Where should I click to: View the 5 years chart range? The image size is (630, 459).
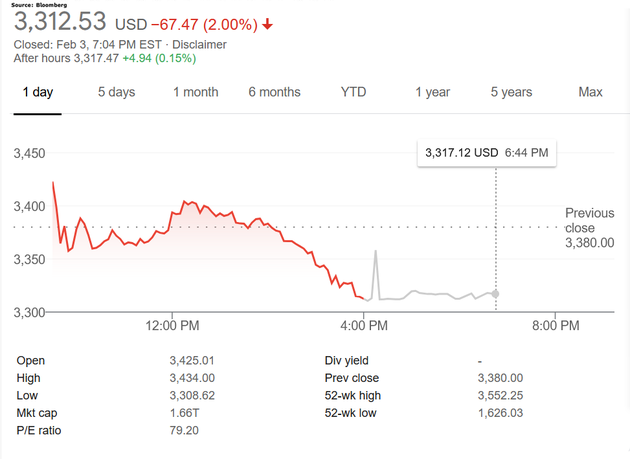(x=511, y=92)
